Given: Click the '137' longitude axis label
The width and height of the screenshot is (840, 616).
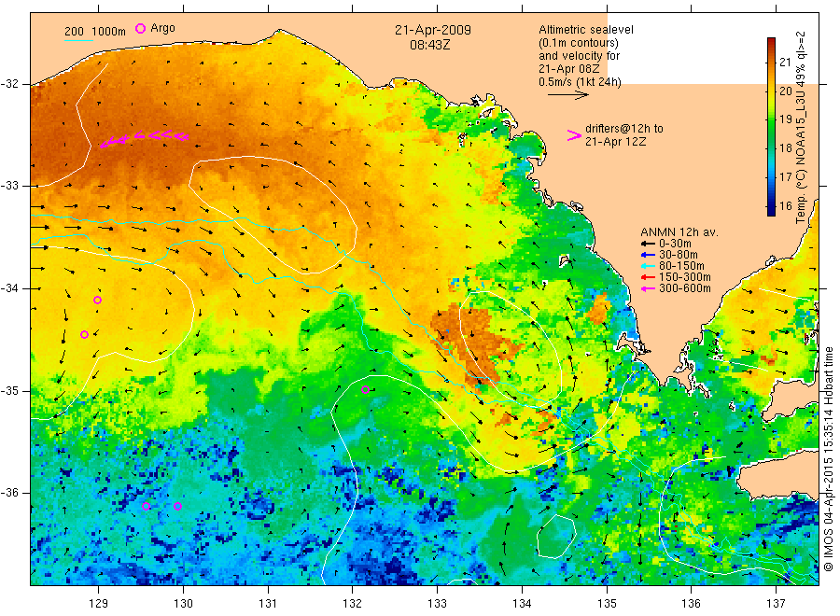Looking at the screenshot, I should click(776, 604).
